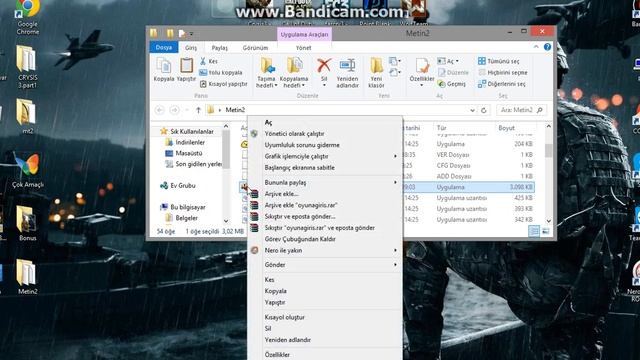
Task: Click the up-folder arrow
Action: click(x=198, y=110)
